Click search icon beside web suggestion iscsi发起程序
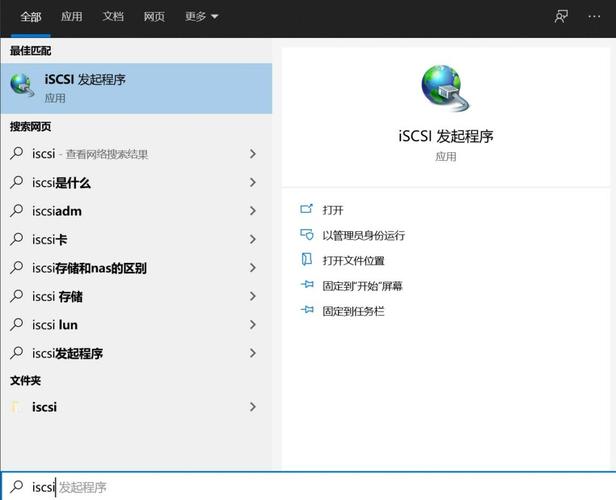The width and height of the screenshot is (616, 500). coord(16,353)
